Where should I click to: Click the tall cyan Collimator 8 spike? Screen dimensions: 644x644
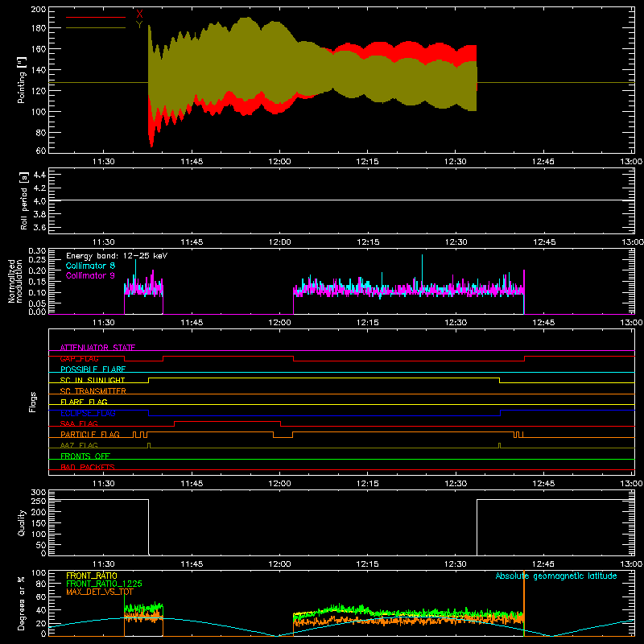click(x=422, y=271)
